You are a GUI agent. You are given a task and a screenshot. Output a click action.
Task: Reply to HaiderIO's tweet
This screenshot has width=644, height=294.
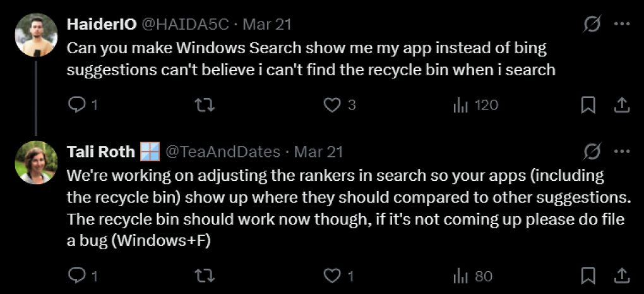[76, 106]
